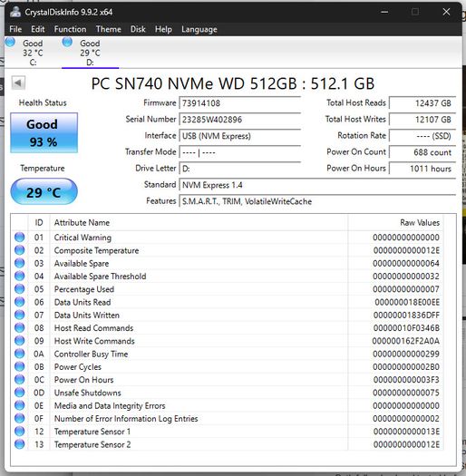Image resolution: width=466 pixels, height=476 pixels.
Task: Click the Attribute Name column header
Action: (x=199, y=222)
